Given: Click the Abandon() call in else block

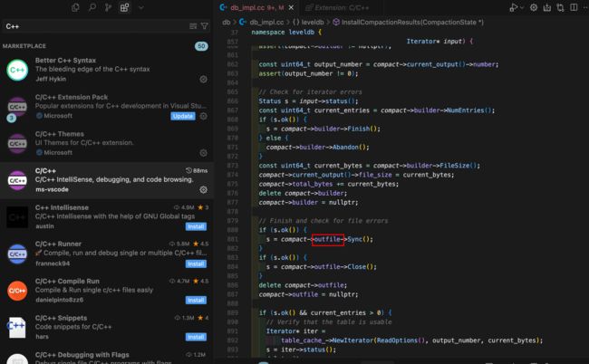Looking at the screenshot, I should click(x=349, y=147).
